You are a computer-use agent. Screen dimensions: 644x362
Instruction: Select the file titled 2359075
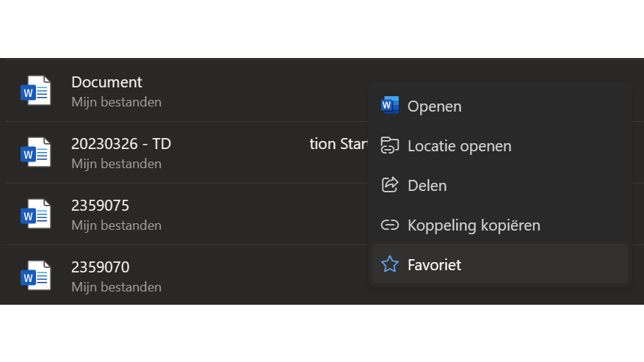[100, 206]
